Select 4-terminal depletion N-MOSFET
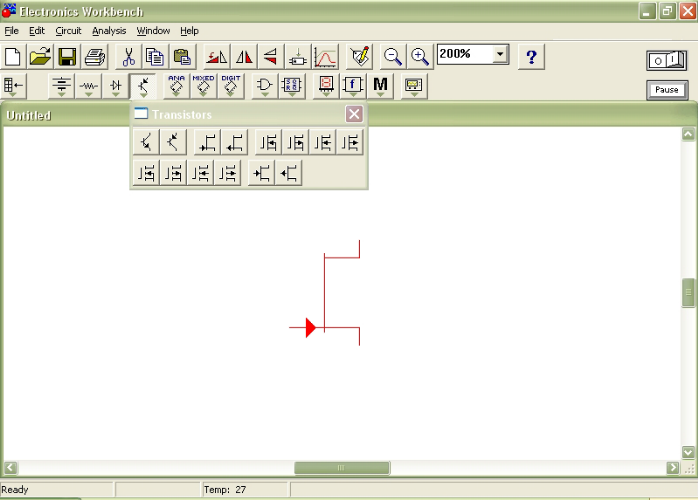Screen dimensions: 698x500 [323, 142]
